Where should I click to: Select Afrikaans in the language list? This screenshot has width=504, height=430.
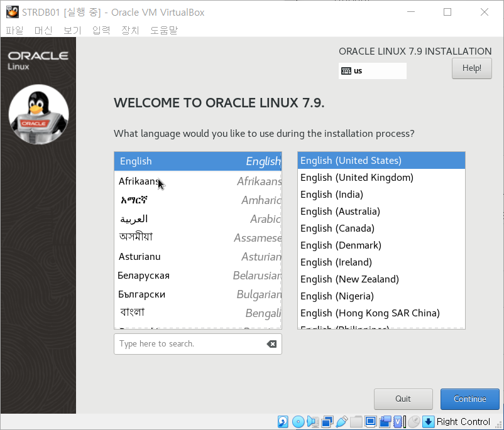click(198, 181)
